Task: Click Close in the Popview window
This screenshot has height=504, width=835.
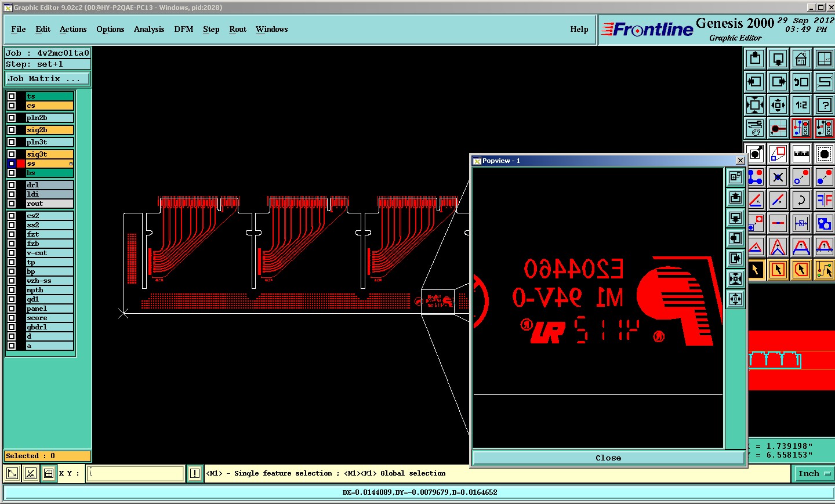Action: (x=608, y=458)
